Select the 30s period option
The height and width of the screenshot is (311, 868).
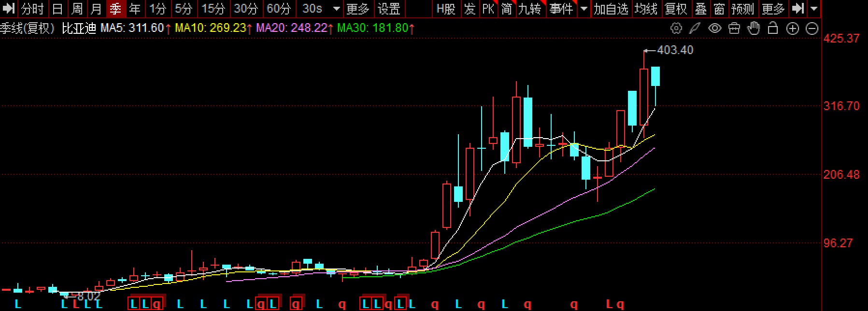pos(312,9)
